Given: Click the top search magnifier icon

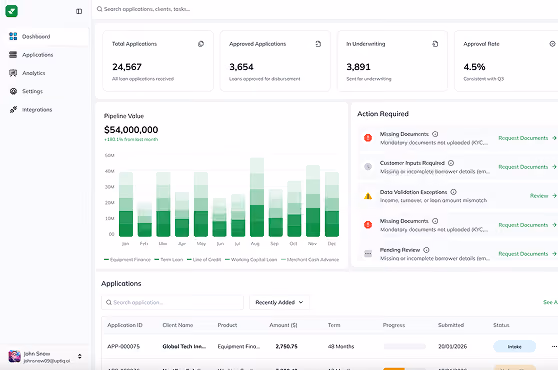Looking at the screenshot, I should 100,9.
